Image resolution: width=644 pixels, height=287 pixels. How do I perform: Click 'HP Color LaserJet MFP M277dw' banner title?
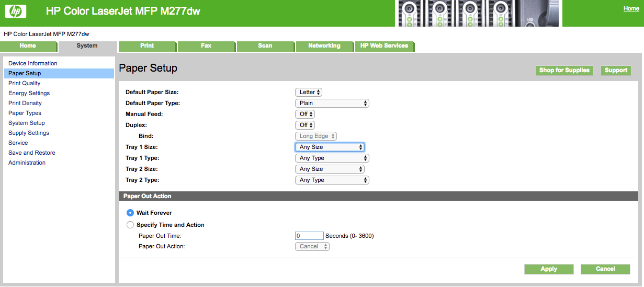(x=123, y=10)
